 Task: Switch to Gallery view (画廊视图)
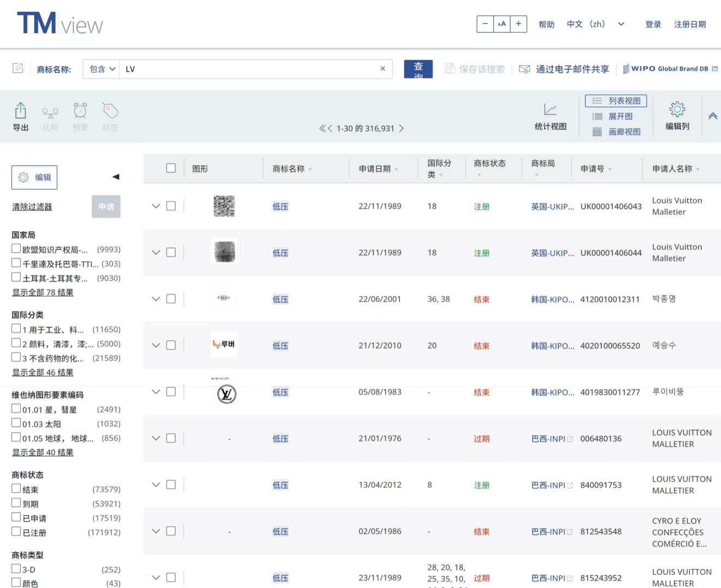point(616,132)
